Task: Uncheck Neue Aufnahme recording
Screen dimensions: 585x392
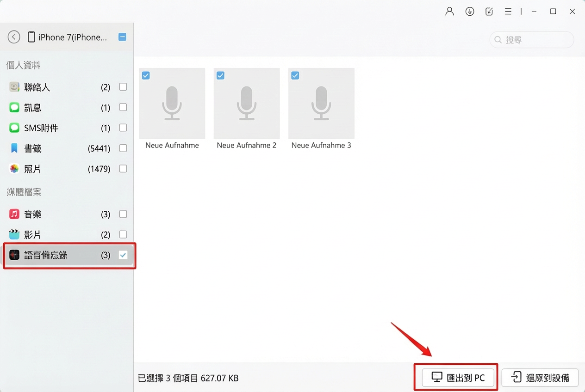Action: point(146,75)
